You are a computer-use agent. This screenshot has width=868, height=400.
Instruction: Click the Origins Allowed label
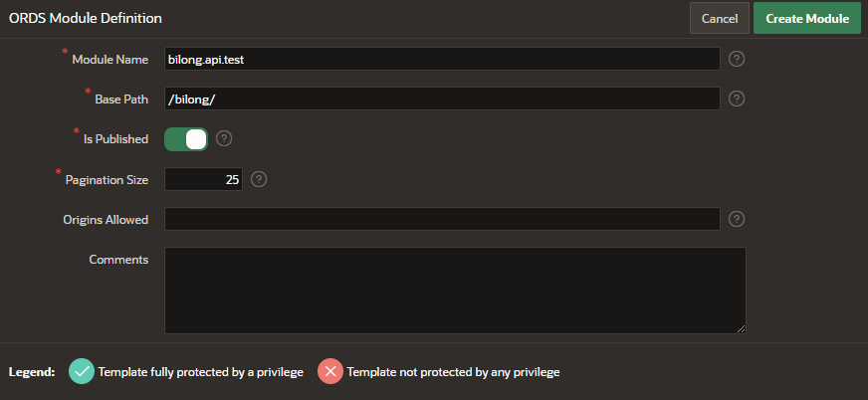(105, 219)
